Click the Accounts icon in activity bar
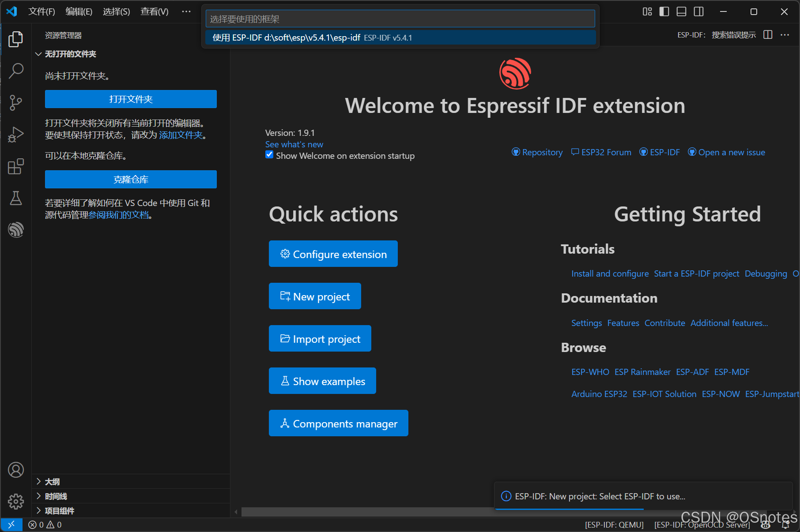Screen dimensions: 800x532 click(x=16, y=470)
